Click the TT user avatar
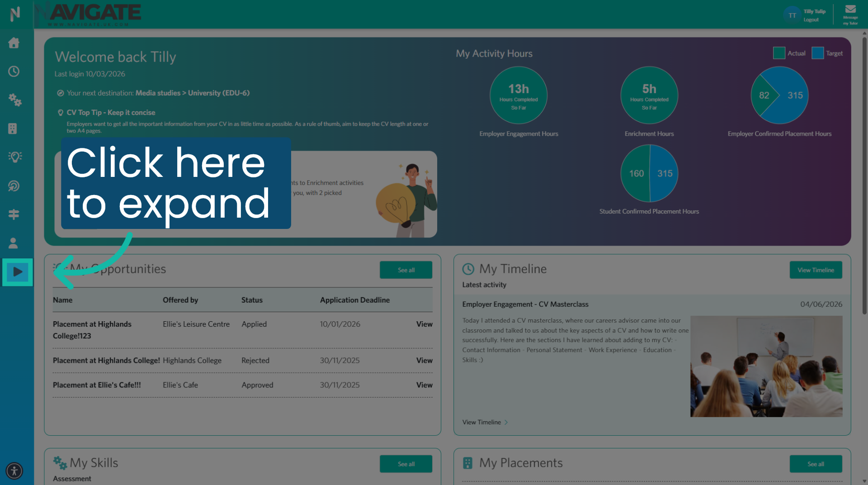The image size is (868, 485). point(792,15)
